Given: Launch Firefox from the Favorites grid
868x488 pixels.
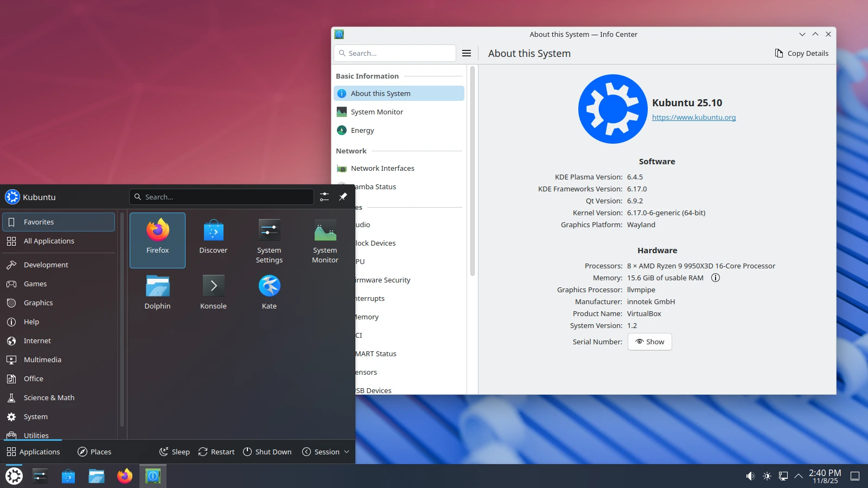Looking at the screenshot, I should [x=157, y=240].
